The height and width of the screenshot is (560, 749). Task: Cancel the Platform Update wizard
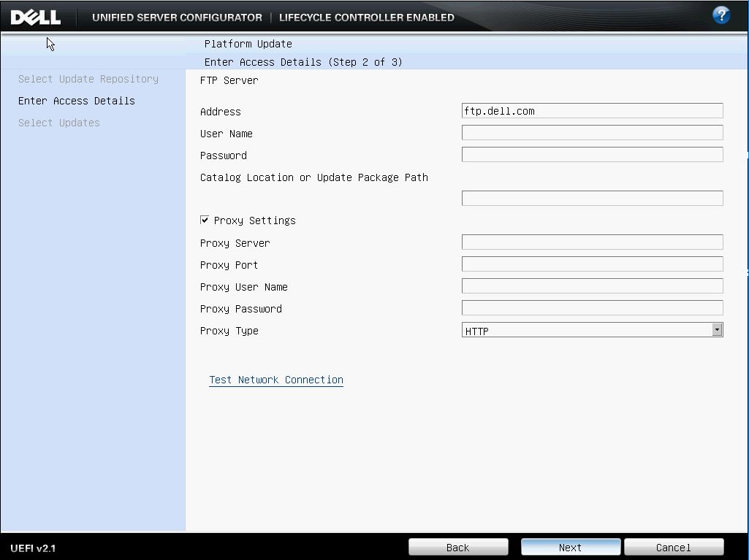(673, 547)
